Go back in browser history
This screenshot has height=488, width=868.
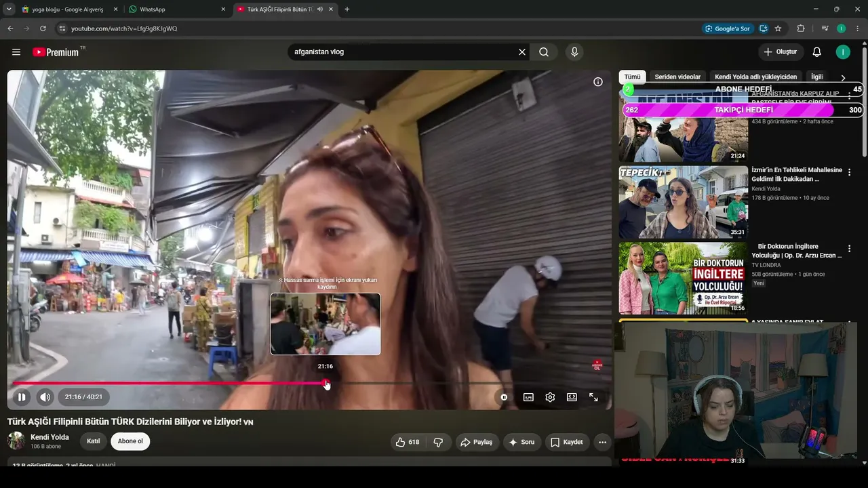pos(10,28)
